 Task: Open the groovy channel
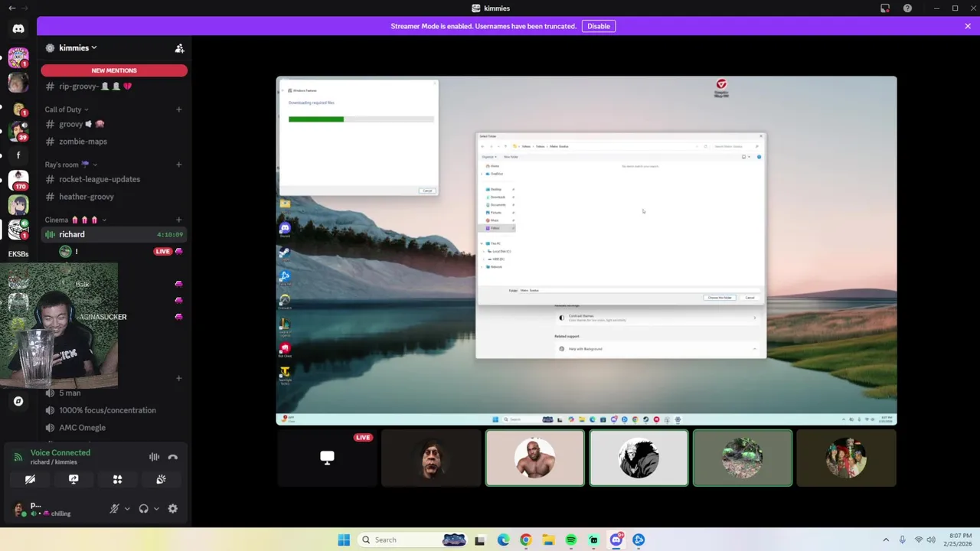click(114, 124)
